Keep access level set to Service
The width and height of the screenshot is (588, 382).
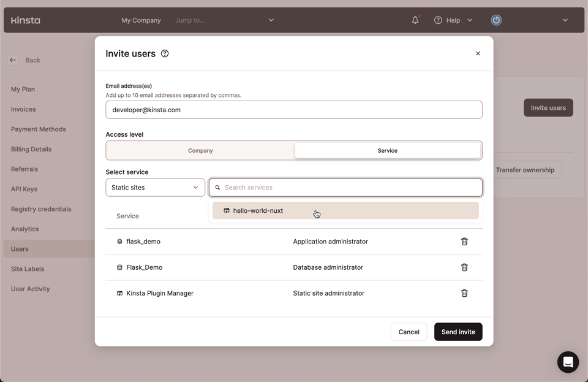pyautogui.click(x=388, y=150)
